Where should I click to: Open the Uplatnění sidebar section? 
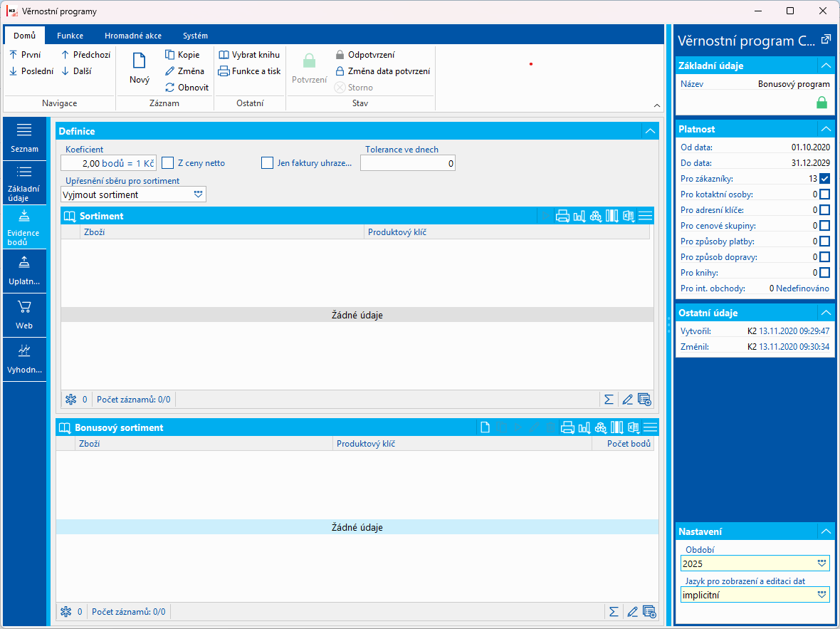click(24, 271)
